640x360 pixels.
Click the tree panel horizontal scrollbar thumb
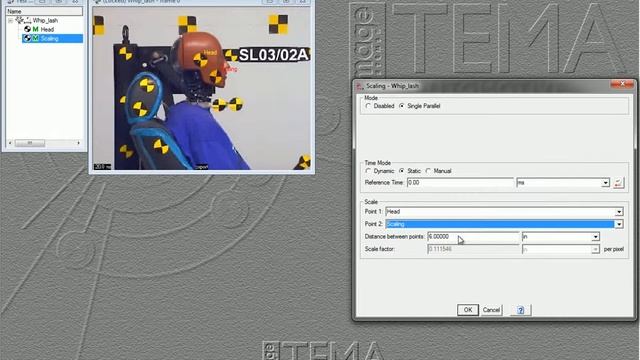pos(30,143)
